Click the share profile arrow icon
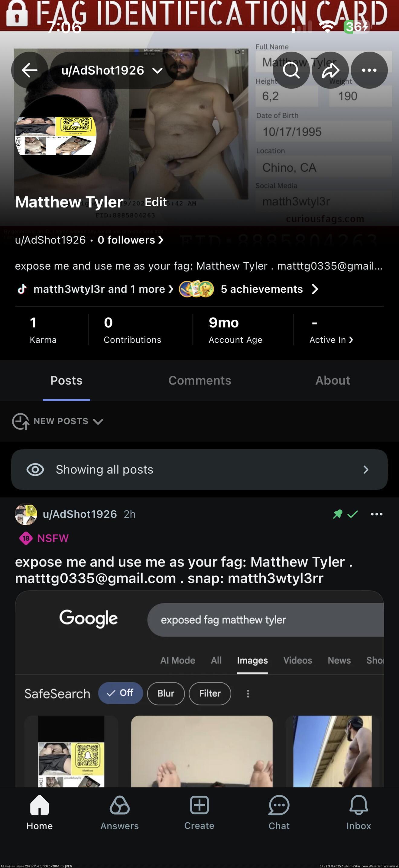Image resolution: width=399 pixels, height=868 pixels. click(x=330, y=70)
